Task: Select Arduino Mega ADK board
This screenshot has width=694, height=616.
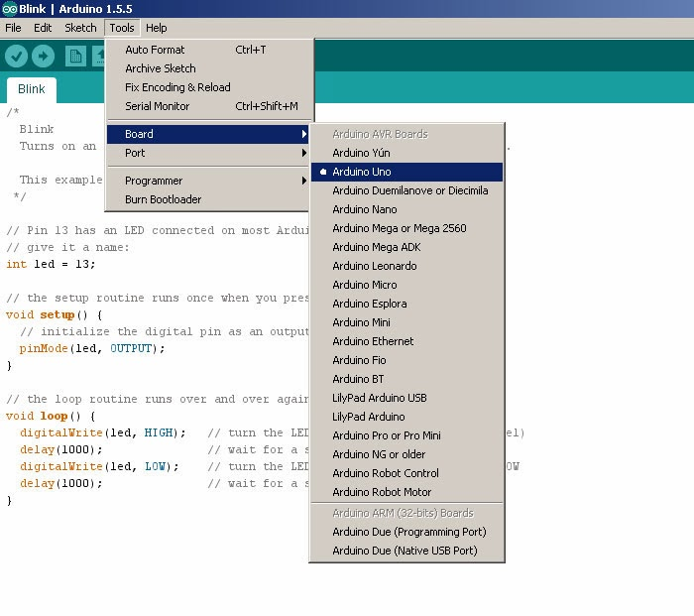Action: [x=406, y=247]
